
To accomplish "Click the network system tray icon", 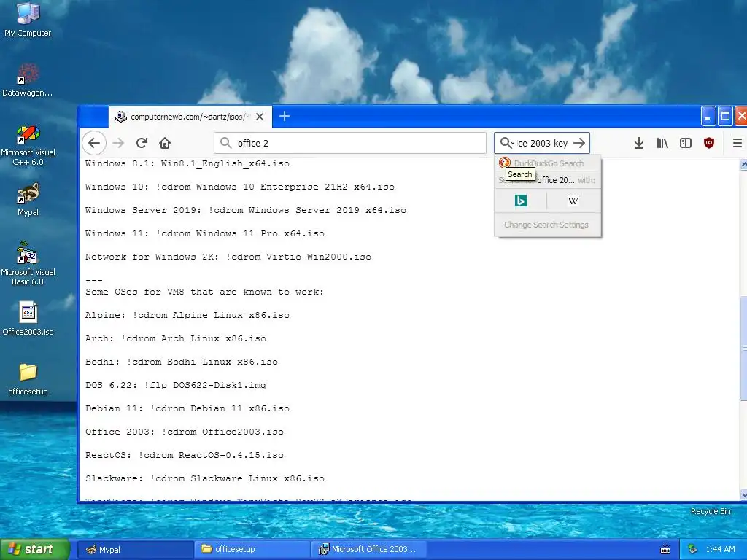I will (x=693, y=549).
